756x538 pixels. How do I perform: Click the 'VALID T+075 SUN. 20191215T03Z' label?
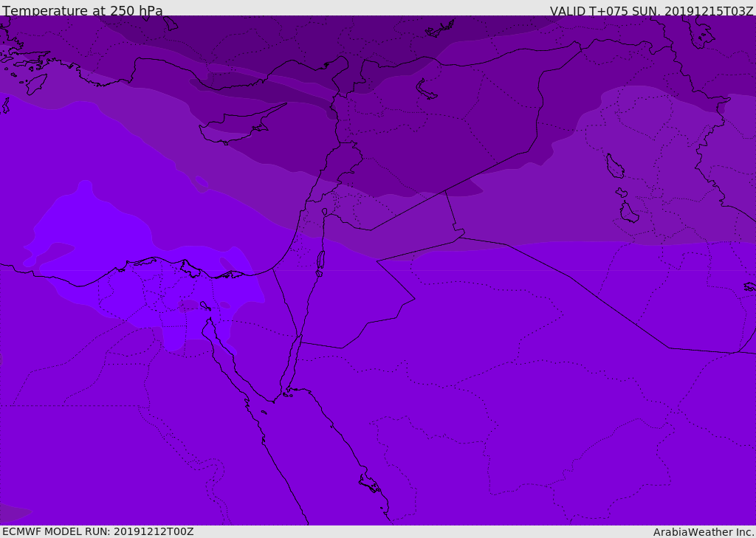651,10
